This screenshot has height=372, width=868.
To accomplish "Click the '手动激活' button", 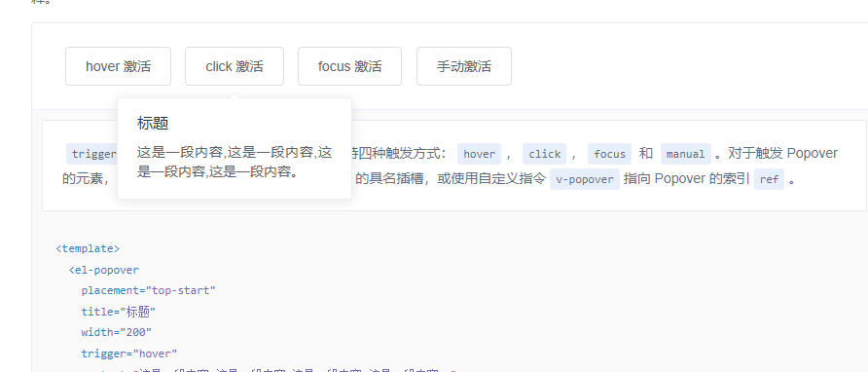I will coord(464,66).
